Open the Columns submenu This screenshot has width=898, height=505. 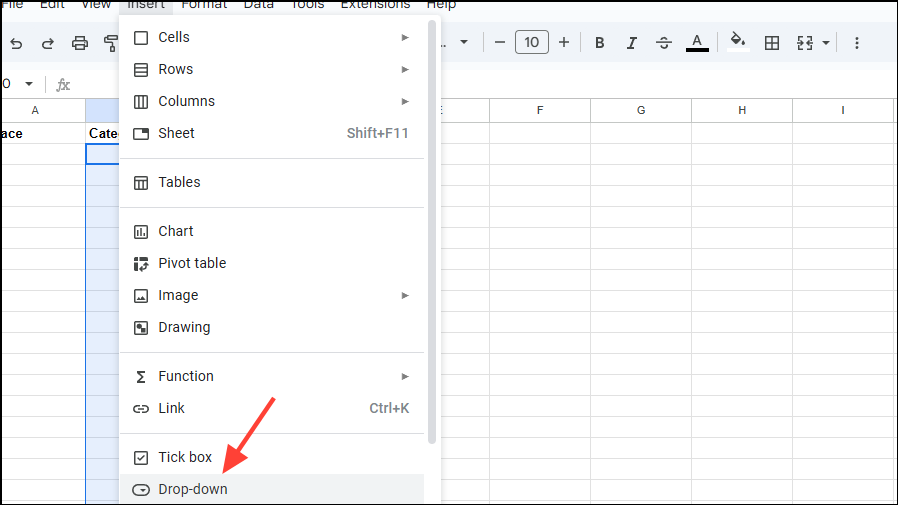pos(272,101)
